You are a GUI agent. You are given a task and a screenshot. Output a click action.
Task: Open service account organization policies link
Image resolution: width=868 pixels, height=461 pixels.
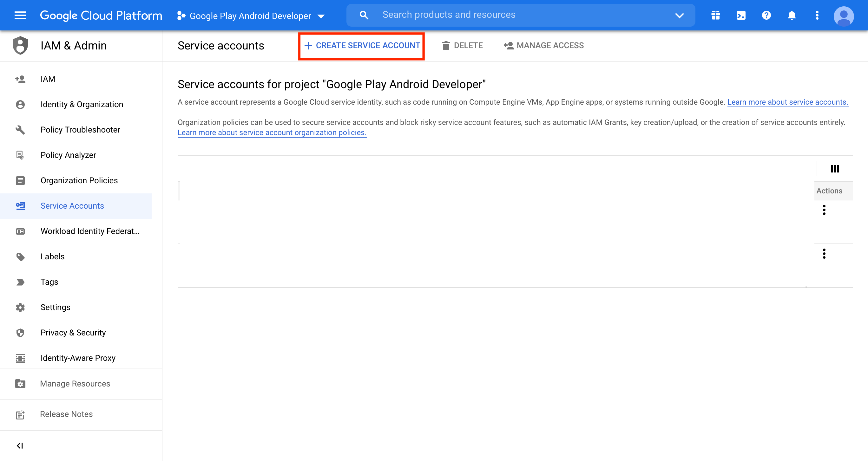(x=272, y=132)
